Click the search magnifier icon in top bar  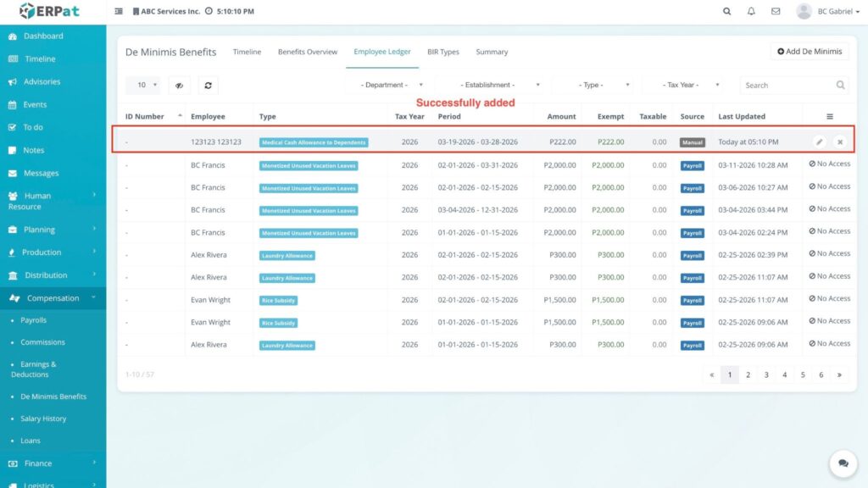click(x=726, y=12)
